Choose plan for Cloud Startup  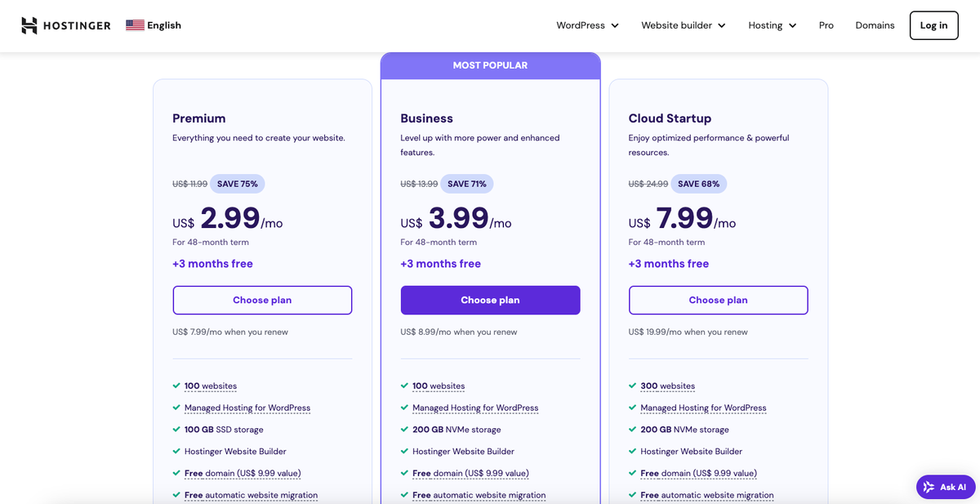[718, 300]
